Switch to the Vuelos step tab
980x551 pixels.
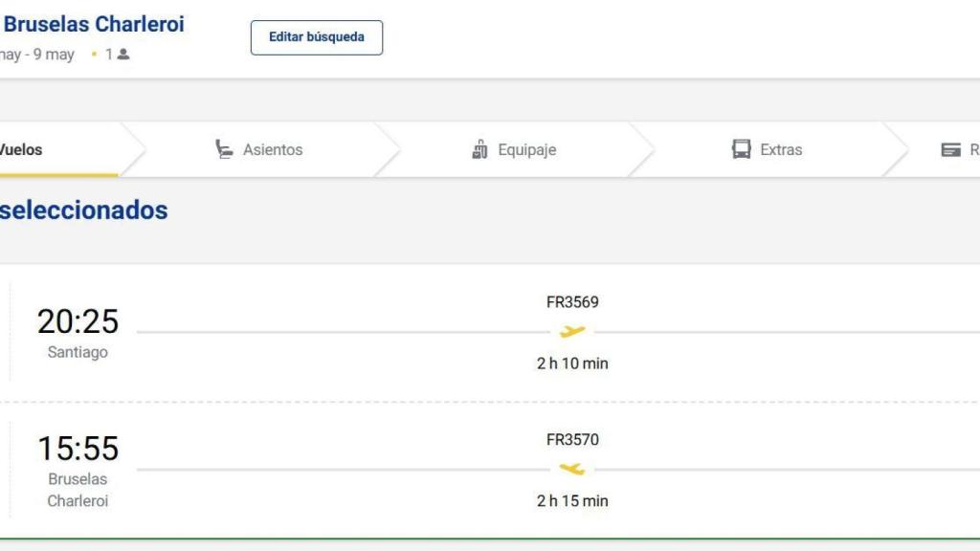pyautogui.click(x=21, y=149)
